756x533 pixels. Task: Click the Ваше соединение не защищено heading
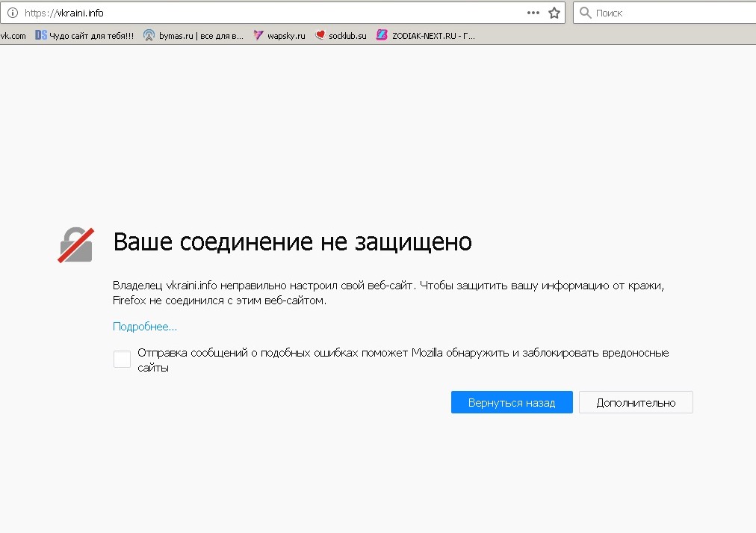292,242
